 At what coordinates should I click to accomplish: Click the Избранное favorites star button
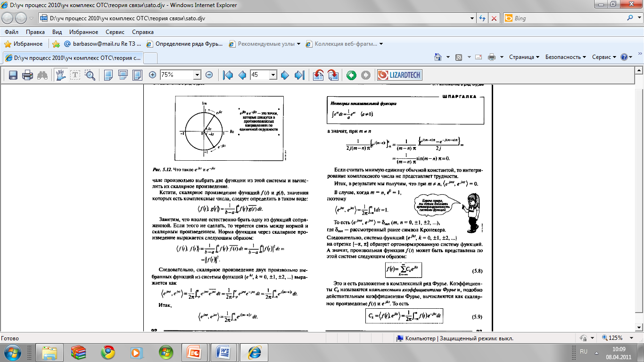(24, 44)
